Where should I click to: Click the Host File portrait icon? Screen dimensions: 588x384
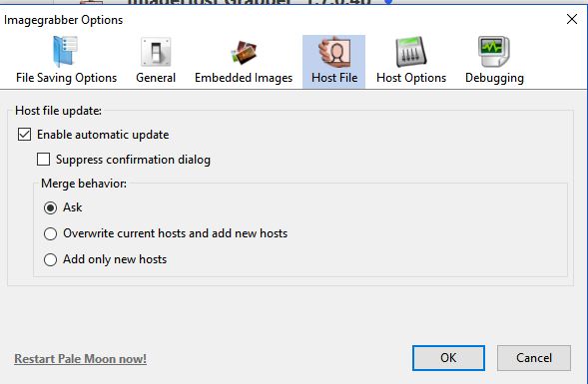click(x=334, y=52)
